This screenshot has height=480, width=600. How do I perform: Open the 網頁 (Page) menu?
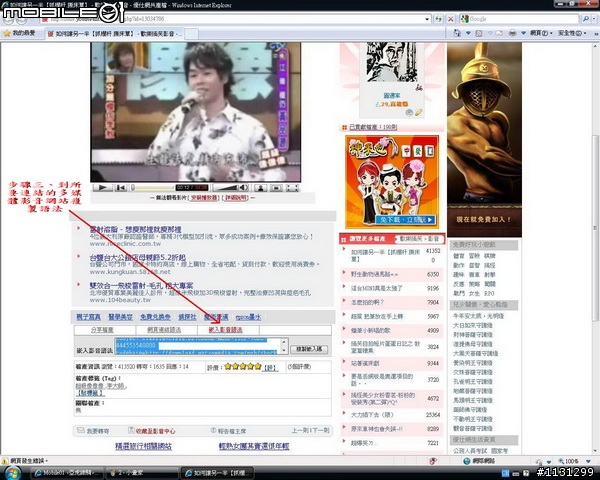(541, 33)
